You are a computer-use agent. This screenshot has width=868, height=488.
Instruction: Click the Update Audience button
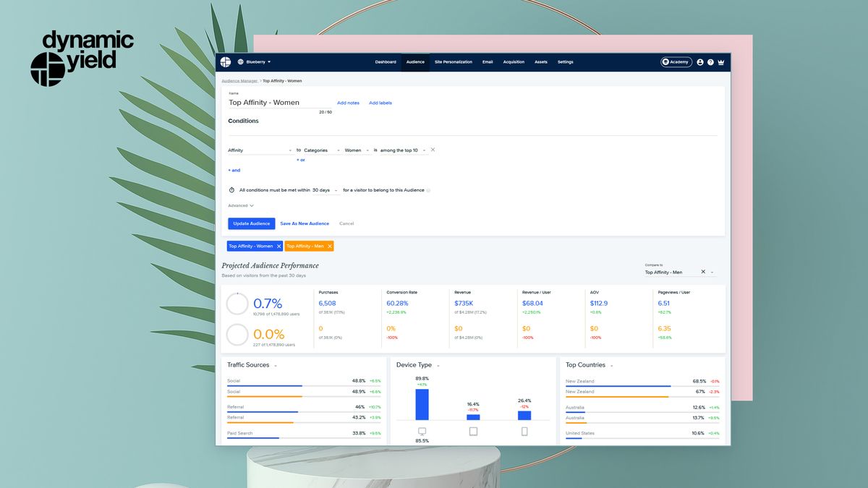251,223
